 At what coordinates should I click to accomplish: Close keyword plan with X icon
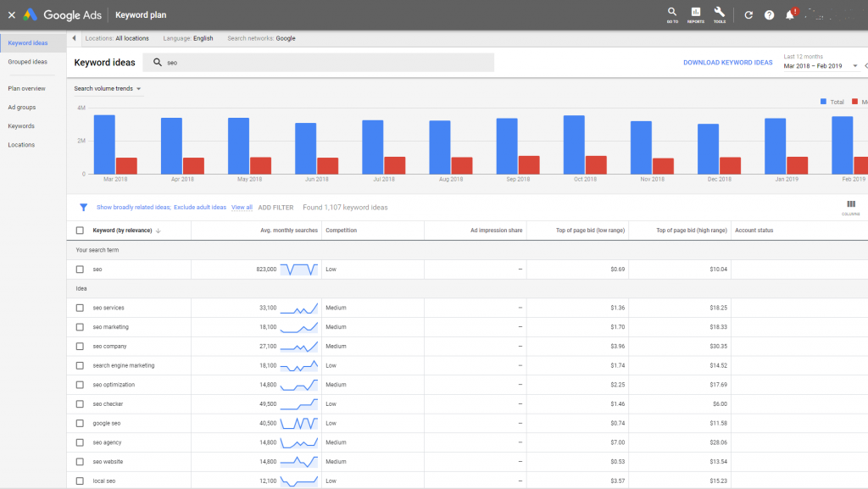click(x=11, y=15)
